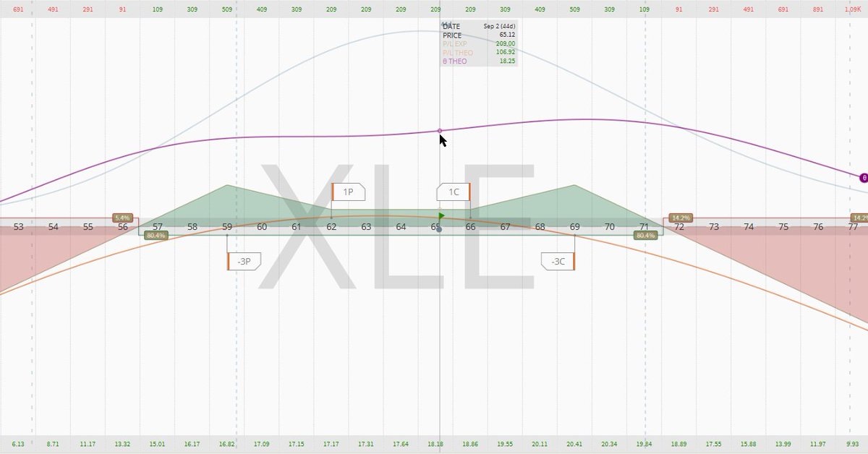
Task: Select the -3C short call leg marker
Action: [x=558, y=262]
